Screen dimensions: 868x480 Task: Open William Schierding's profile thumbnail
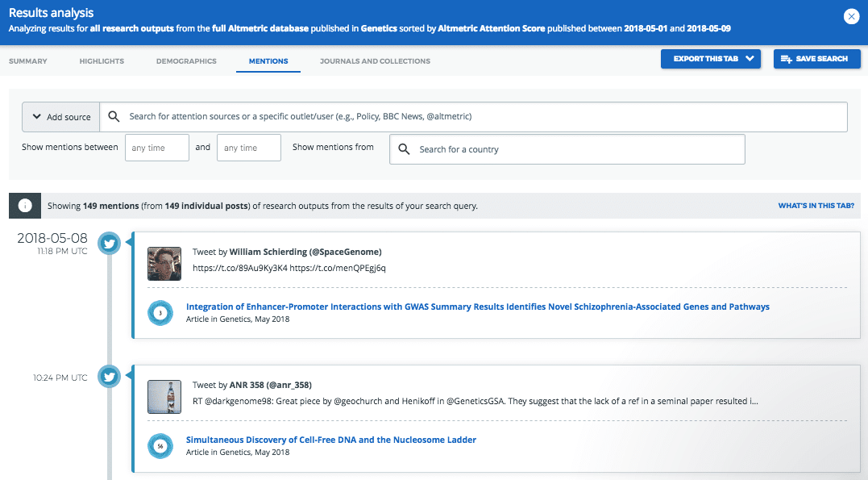(164, 263)
